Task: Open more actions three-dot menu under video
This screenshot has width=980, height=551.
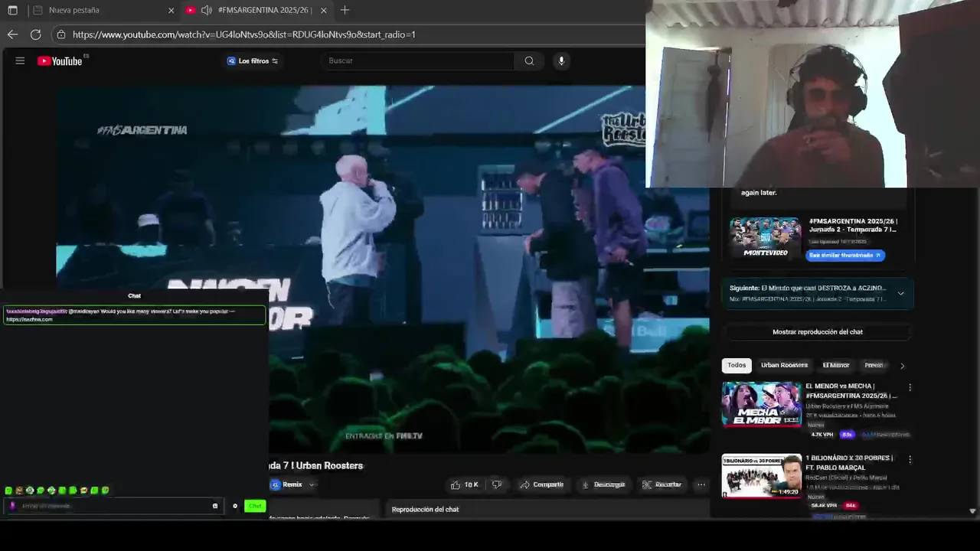Action: click(x=701, y=484)
